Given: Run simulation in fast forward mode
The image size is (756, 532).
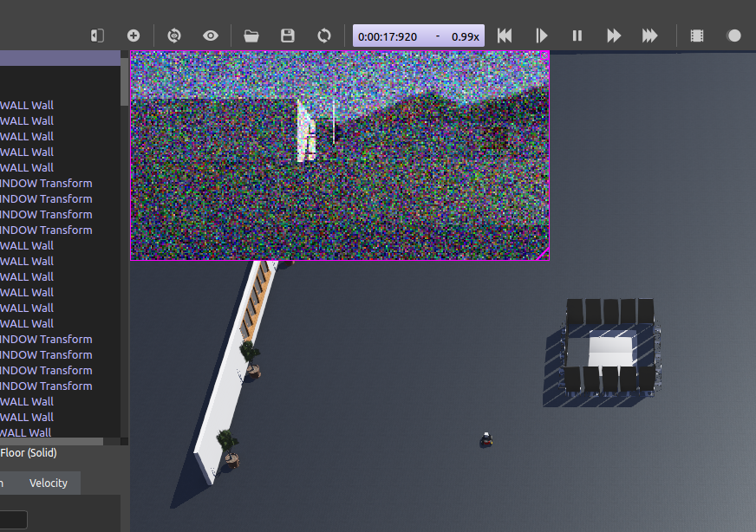Looking at the screenshot, I should click(x=613, y=36).
